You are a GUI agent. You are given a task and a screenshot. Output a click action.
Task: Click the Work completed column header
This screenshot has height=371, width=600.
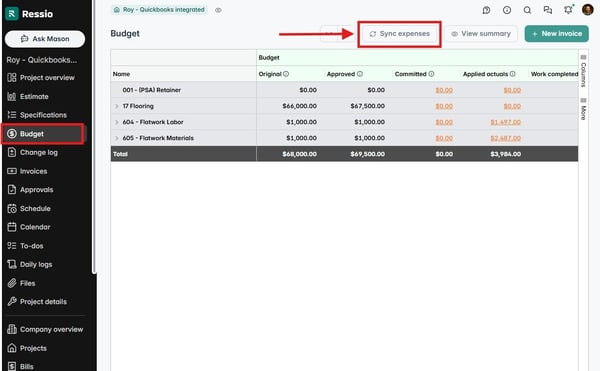coord(554,74)
